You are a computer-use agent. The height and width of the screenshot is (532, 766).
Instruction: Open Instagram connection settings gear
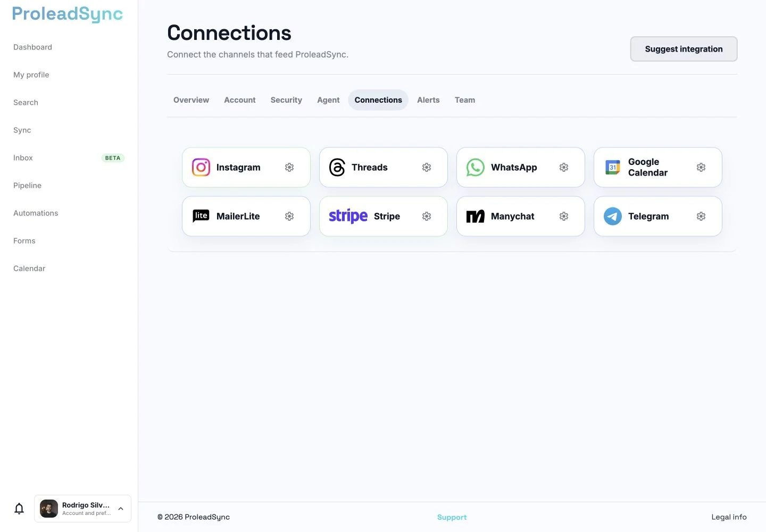[289, 168]
